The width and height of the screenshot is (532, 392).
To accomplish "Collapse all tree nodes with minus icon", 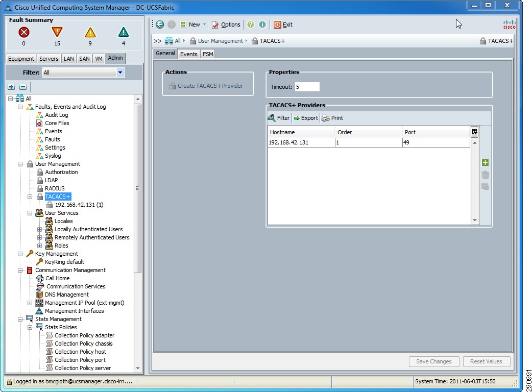I will click(23, 87).
